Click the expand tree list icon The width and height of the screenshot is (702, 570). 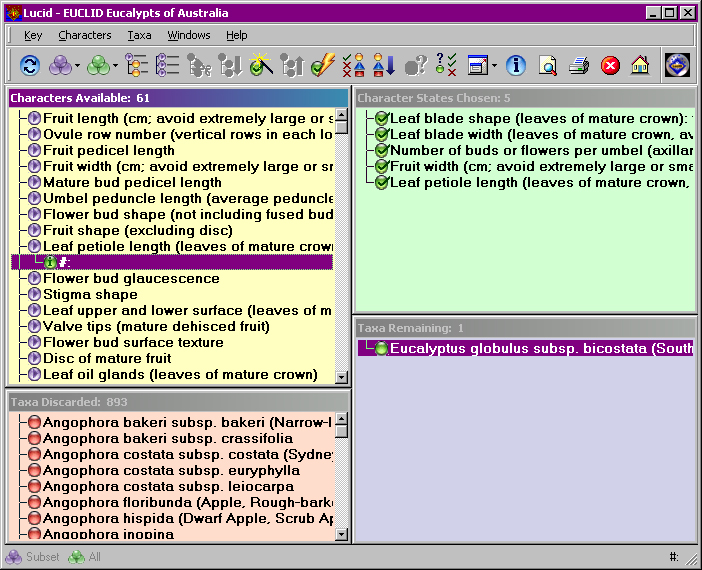point(137,66)
